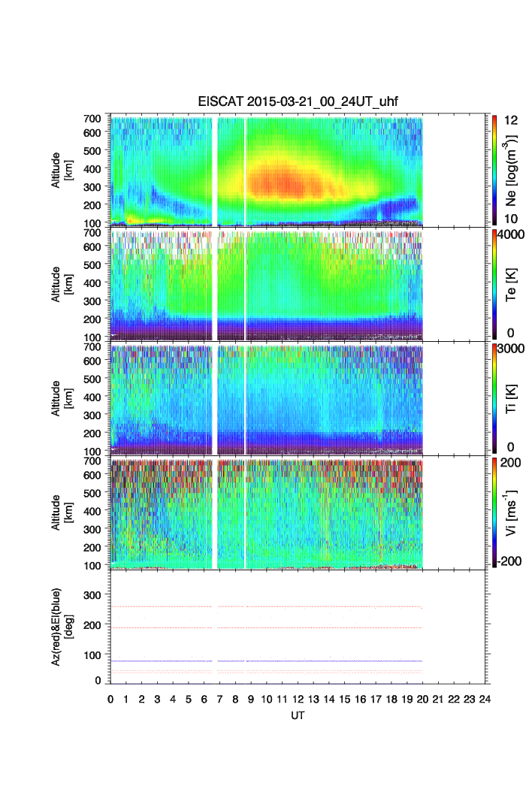Viewport: 532px width, 798px height.
Task: Select the "Ne [log(m⁻³)]" colorbar label
Action: point(511,170)
